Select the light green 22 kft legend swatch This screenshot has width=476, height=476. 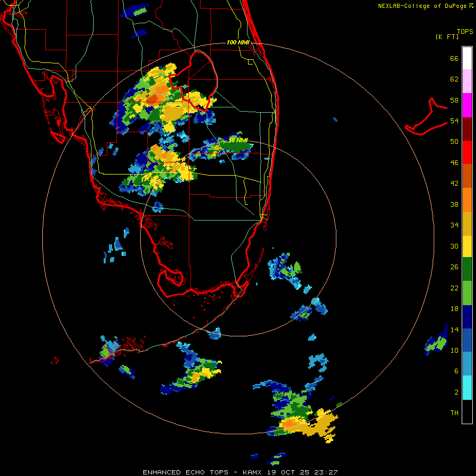[467, 293]
